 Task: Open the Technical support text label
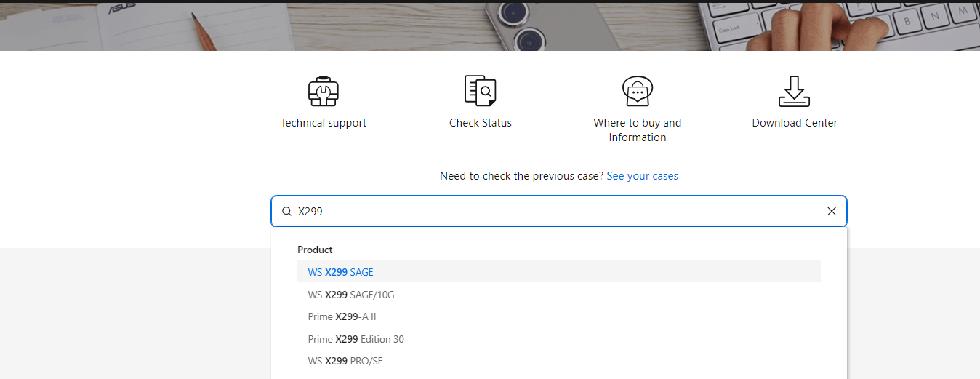tap(324, 123)
